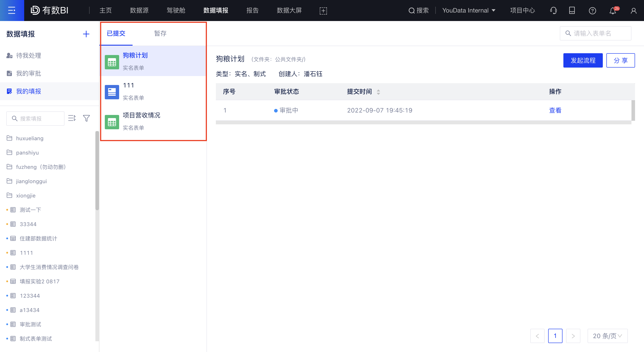This screenshot has width=644, height=352.
Task: Open the 报告 menu in the top navigation
Action: click(x=253, y=10)
